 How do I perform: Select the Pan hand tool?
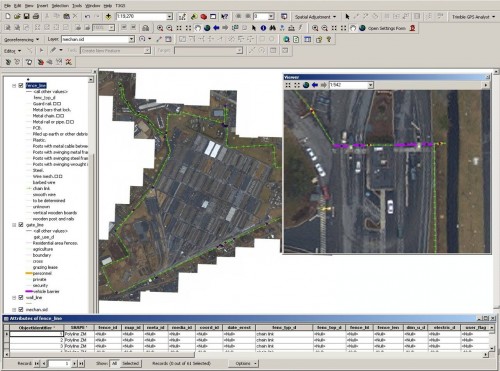[198, 28]
